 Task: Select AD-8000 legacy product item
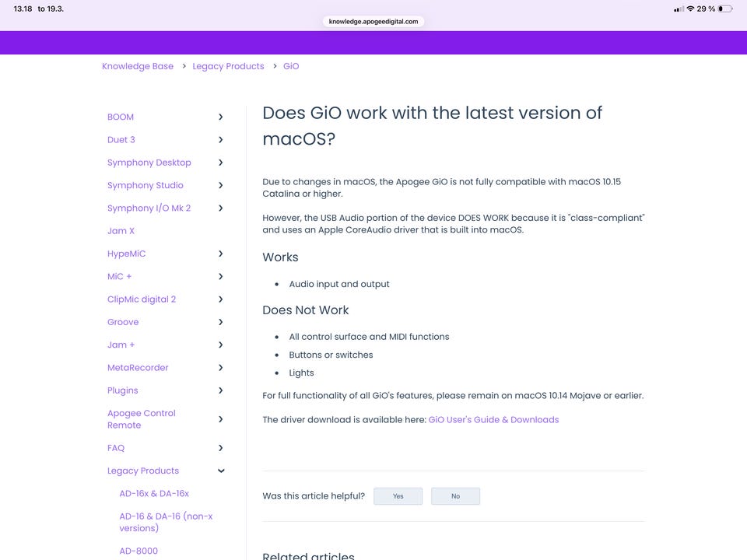point(139,551)
